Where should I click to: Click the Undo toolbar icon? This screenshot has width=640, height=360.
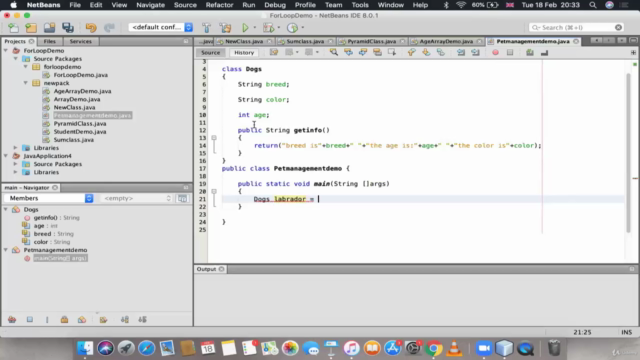click(x=91, y=28)
